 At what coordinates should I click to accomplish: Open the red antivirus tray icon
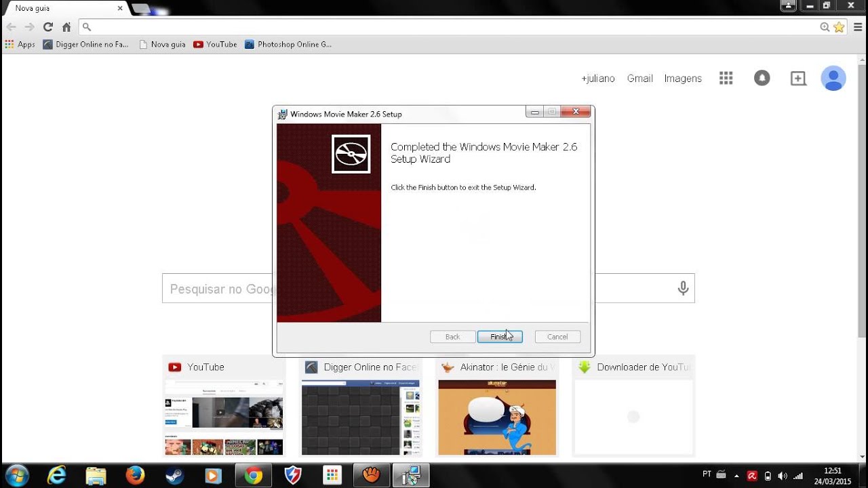tap(751, 476)
